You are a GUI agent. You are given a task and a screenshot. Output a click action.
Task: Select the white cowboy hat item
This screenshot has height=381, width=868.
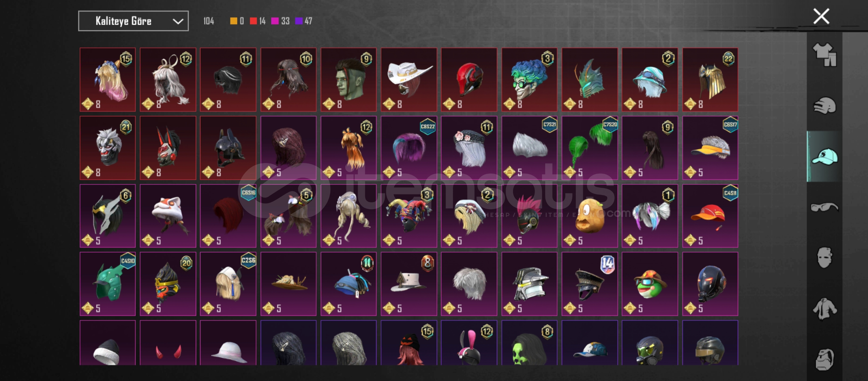(x=409, y=80)
